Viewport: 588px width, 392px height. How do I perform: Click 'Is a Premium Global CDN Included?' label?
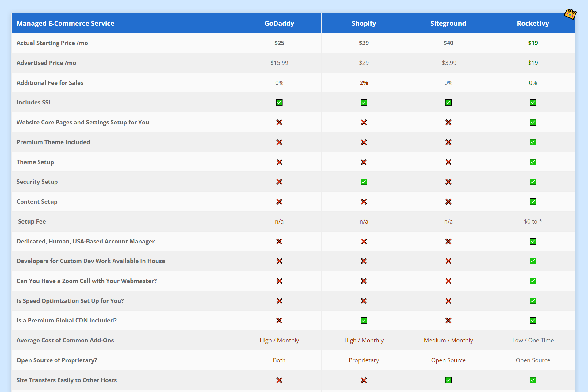point(67,320)
